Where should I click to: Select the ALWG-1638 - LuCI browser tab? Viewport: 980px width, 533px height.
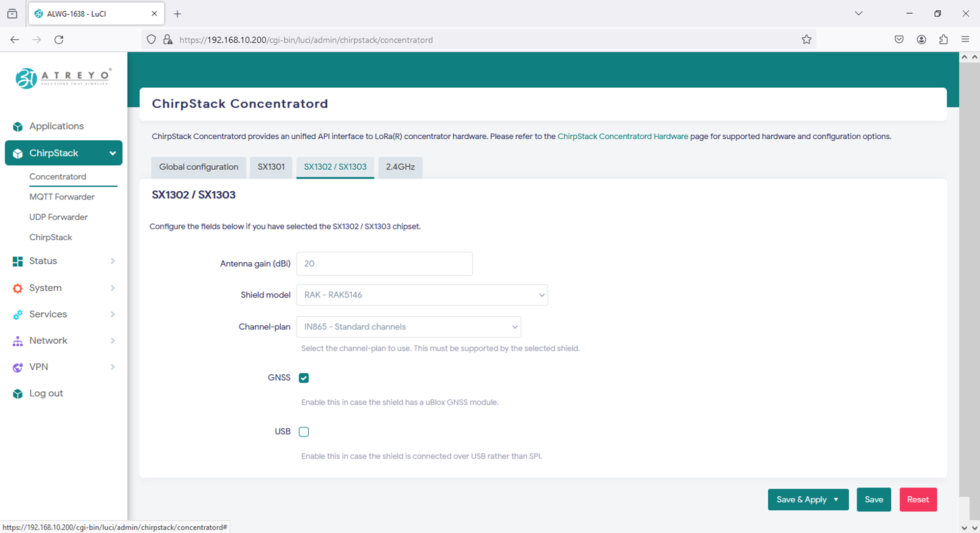tap(97, 14)
